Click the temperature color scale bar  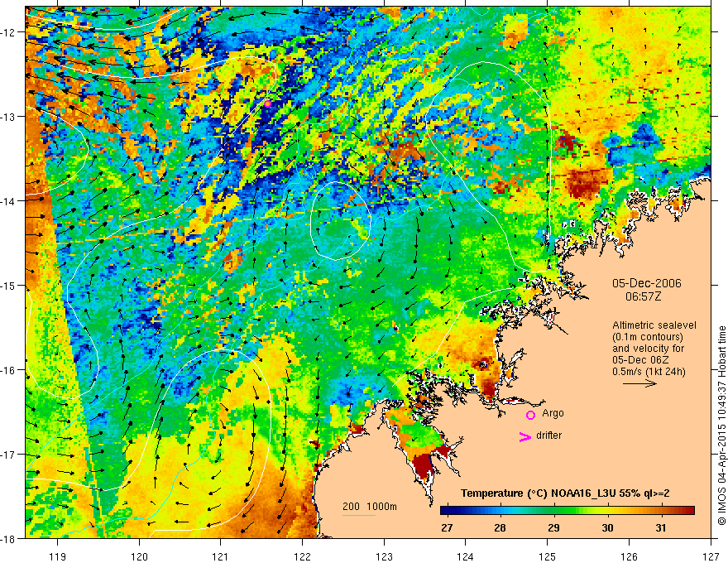(x=568, y=510)
